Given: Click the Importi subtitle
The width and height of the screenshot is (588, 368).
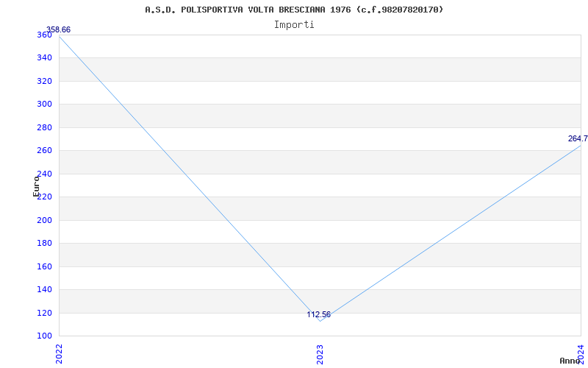Looking at the screenshot, I should [x=294, y=25].
